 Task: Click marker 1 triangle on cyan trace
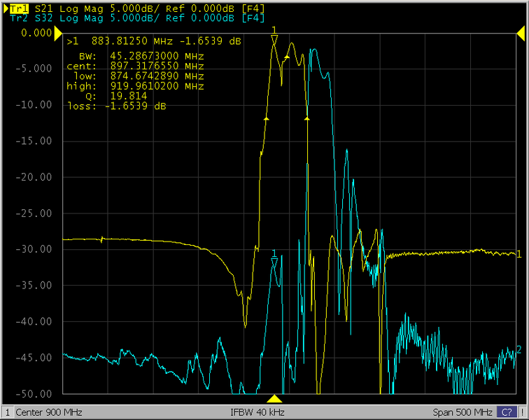(274, 262)
